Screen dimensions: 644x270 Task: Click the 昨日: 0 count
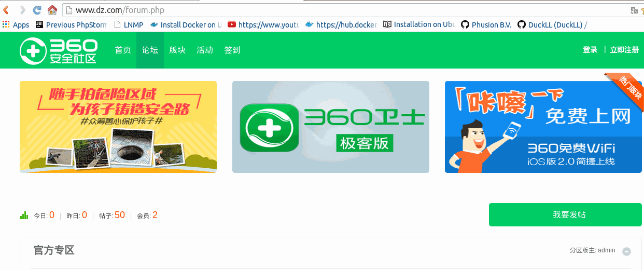click(x=77, y=215)
